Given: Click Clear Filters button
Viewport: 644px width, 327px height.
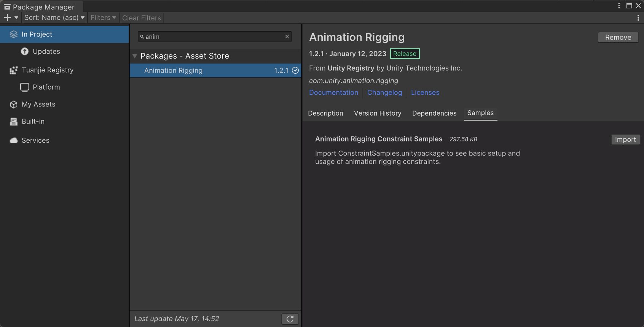Looking at the screenshot, I should tap(142, 18).
